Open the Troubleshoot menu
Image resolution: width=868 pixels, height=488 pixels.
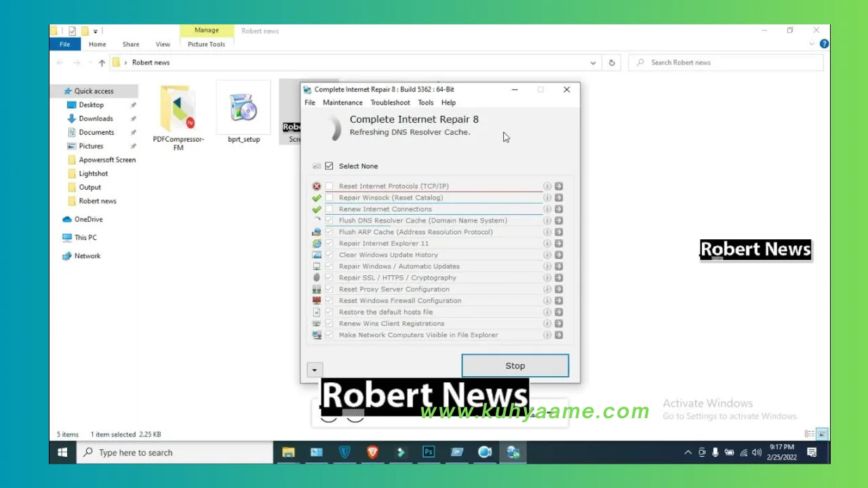(x=390, y=103)
